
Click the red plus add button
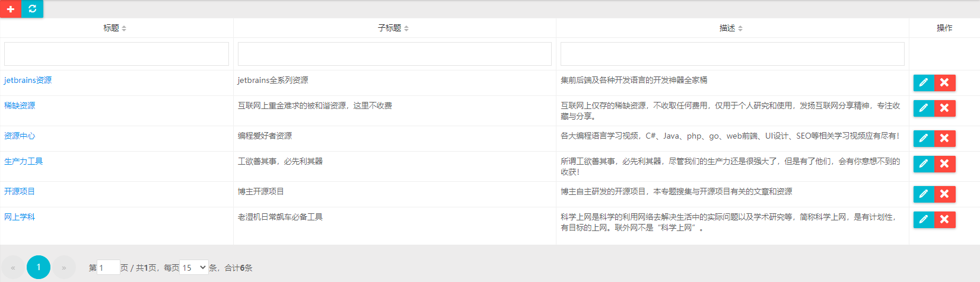point(10,9)
